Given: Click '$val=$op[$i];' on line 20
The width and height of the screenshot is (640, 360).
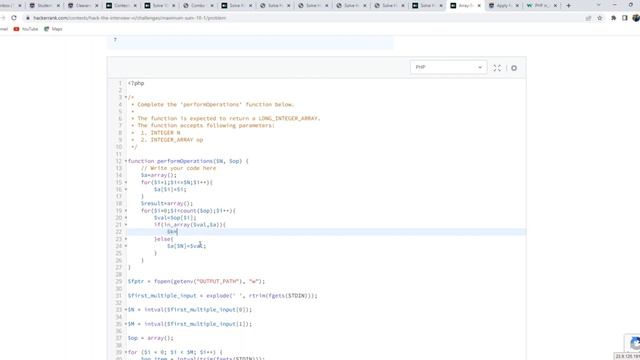Looking at the screenshot, I should (x=175, y=218).
